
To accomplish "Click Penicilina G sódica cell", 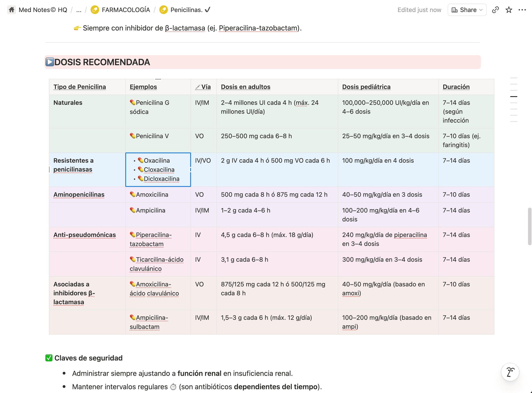I will pyautogui.click(x=158, y=111).
